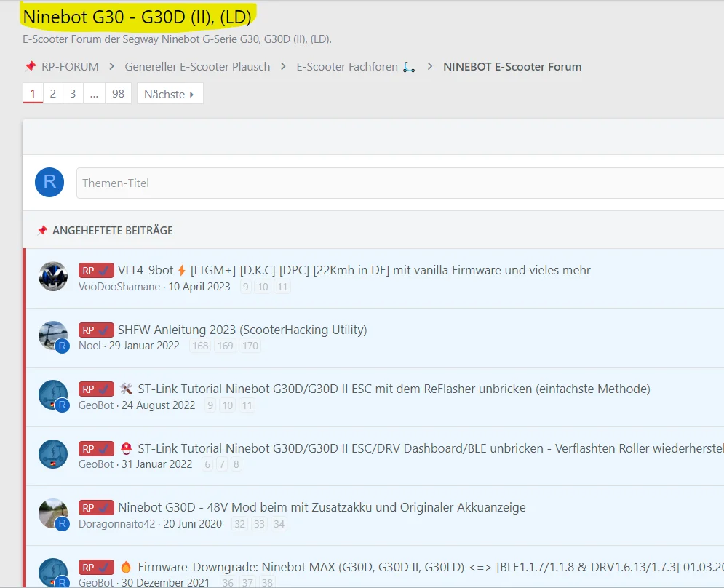Select page 2 in pagination

tap(52, 94)
